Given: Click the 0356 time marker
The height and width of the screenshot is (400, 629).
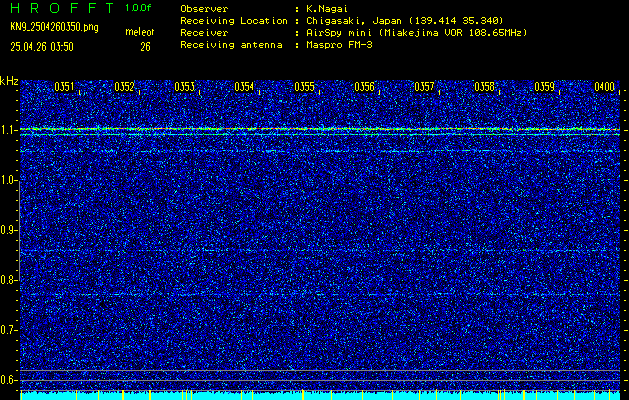Looking at the screenshot, I should click(x=364, y=87).
